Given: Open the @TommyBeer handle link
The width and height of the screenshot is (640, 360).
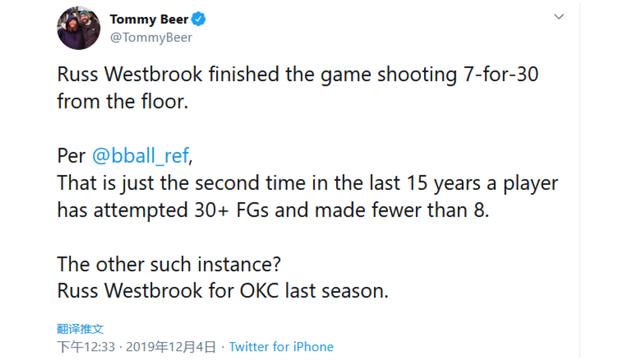Looking at the screenshot, I should coord(151,38).
